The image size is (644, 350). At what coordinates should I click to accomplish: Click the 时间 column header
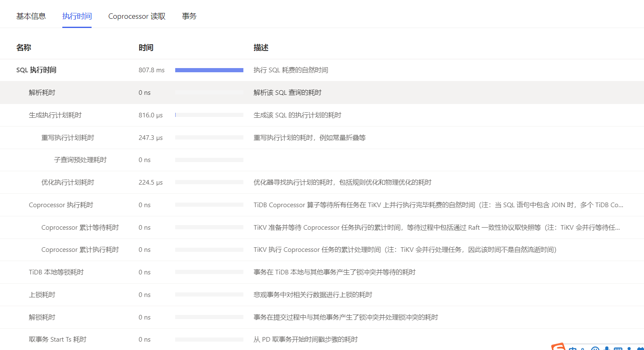click(x=146, y=48)
